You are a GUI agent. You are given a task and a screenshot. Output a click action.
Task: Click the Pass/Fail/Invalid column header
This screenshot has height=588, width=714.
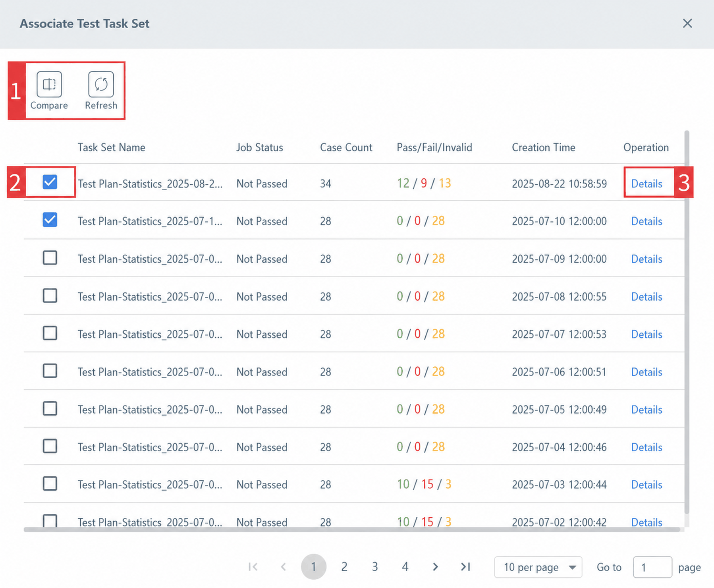click(434, 147)
